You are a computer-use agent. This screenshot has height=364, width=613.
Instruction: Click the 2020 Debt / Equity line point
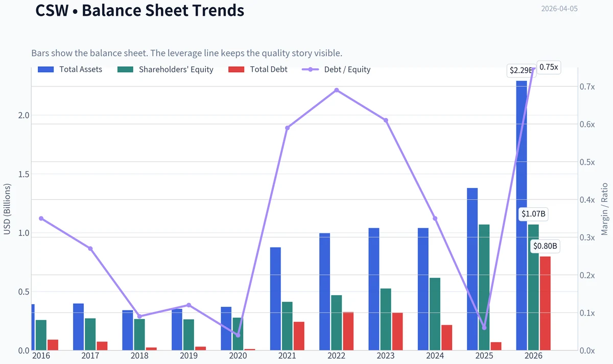pyautogui.click(x=238, y=335)
